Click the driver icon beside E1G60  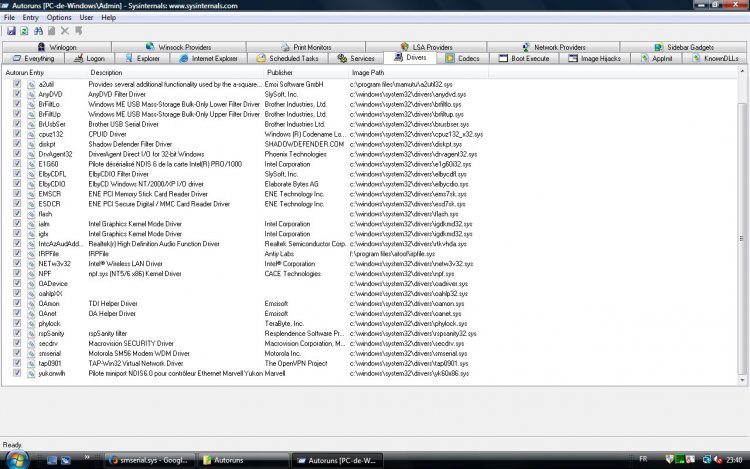pos(31,164)
